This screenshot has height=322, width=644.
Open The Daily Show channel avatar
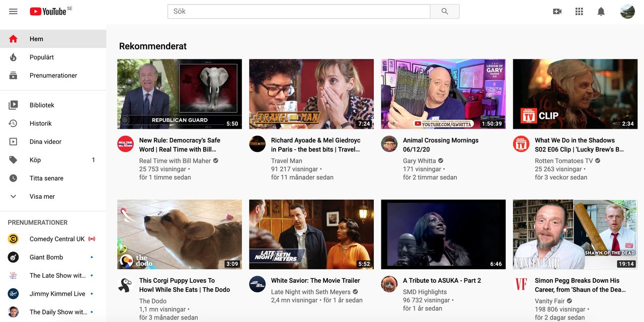coord(13,312)
